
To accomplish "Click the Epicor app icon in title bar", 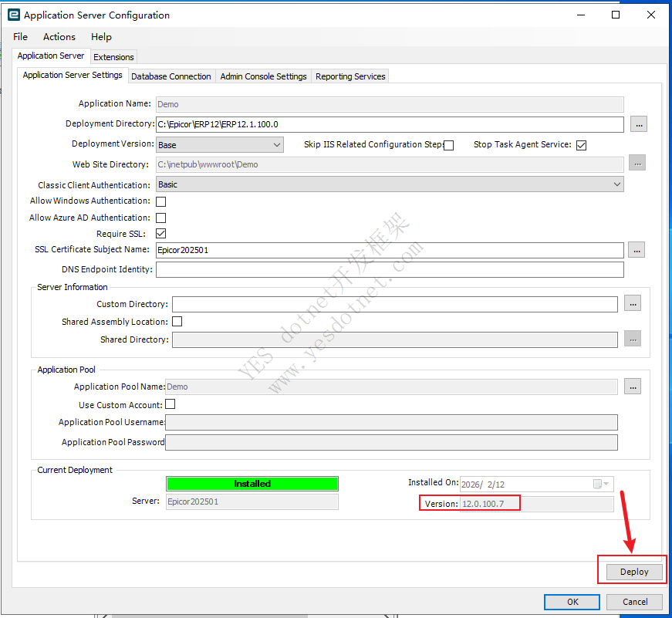I will (x=13, y=15).
